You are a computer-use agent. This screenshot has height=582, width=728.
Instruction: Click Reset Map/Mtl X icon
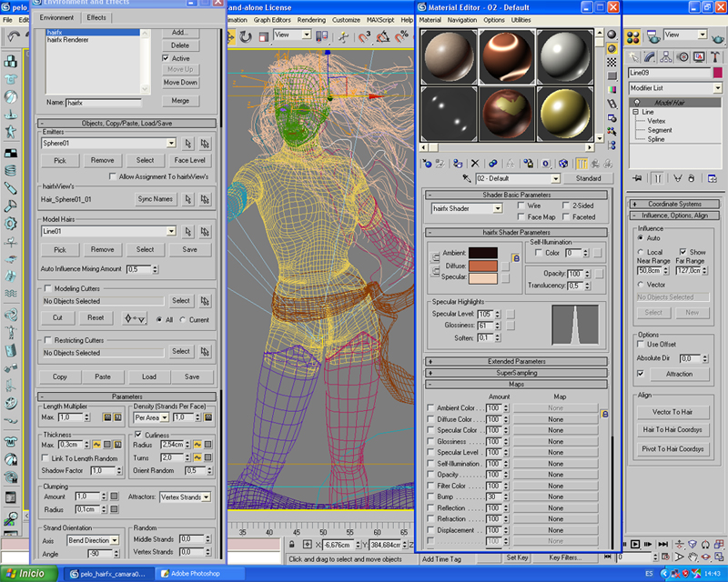(474, 164)
